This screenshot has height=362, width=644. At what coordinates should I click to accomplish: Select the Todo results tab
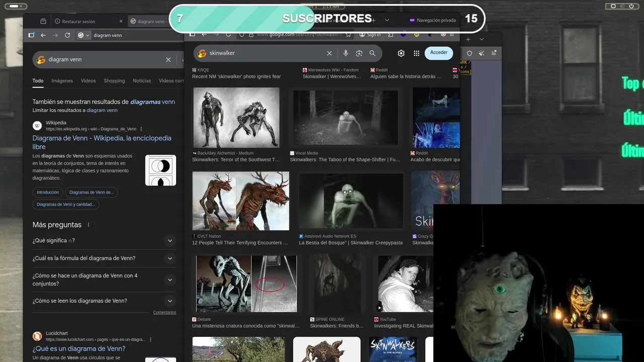click(38, 80)
